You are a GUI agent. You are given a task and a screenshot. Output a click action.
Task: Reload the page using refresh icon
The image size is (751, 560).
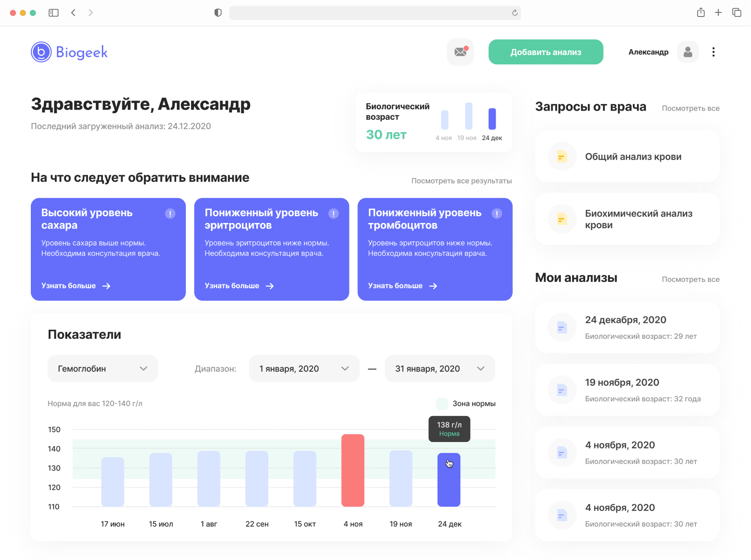(x=514, y=13)
